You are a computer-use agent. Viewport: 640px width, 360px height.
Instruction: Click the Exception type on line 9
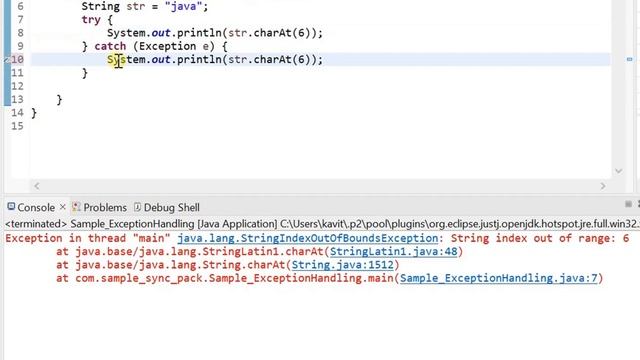click(x=167, y=46)
